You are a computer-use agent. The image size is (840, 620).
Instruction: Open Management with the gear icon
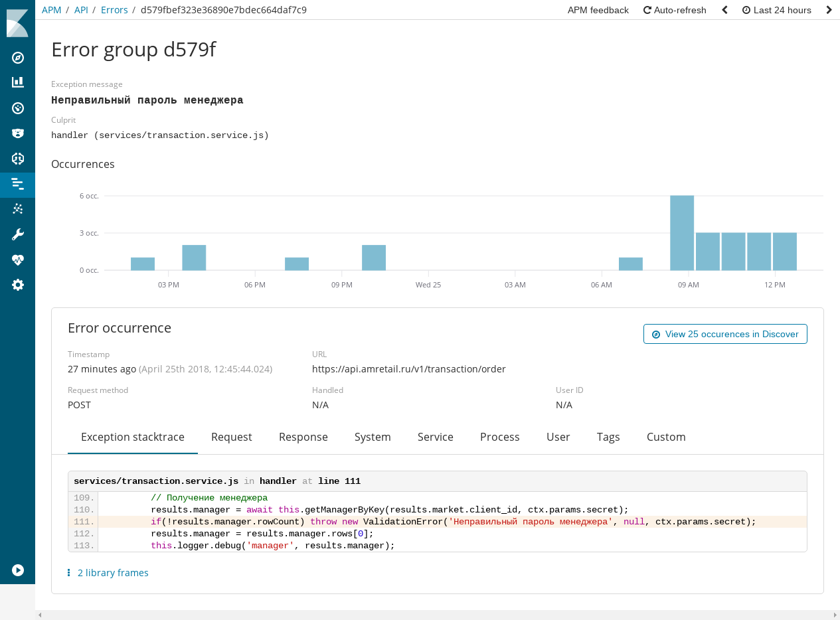click(x=17, y=285)
